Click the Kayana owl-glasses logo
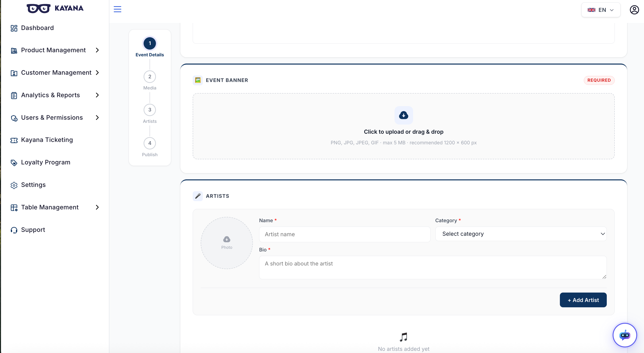The image size is (644, 353). pyautogui.click(x=38, y=8)
